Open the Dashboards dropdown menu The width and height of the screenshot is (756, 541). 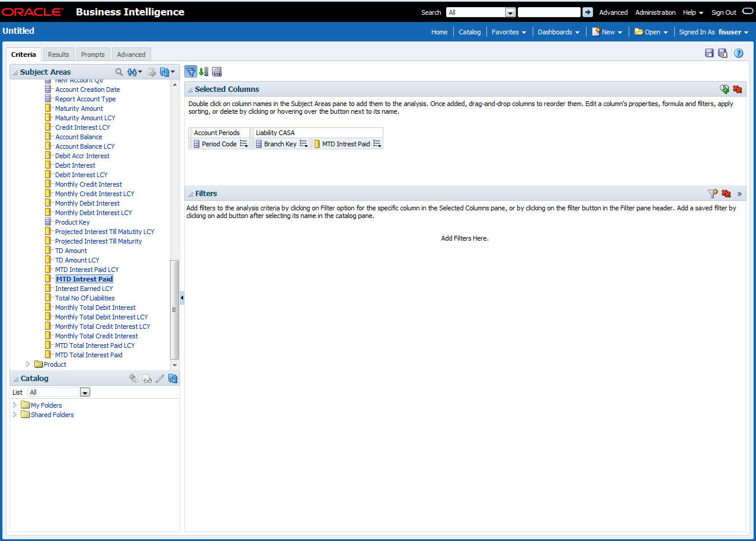(559, 32)
